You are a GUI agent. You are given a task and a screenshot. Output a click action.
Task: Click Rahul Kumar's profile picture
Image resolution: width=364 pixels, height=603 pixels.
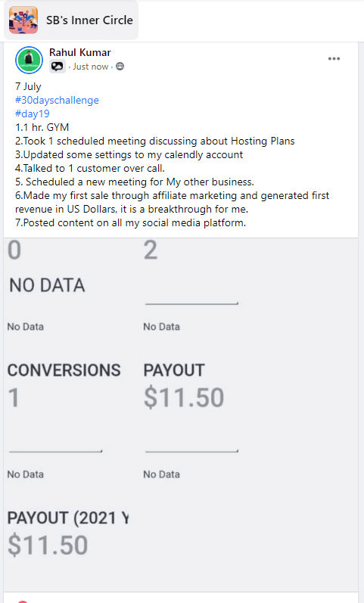pyautogui.click(x=29, y=60)
